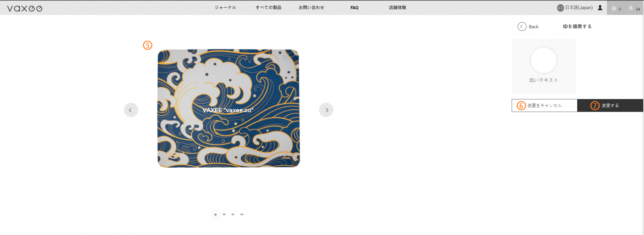Click the wave mousepad product image
The height and width of the screenshot is (235, 644).
[x=229, y=108]
